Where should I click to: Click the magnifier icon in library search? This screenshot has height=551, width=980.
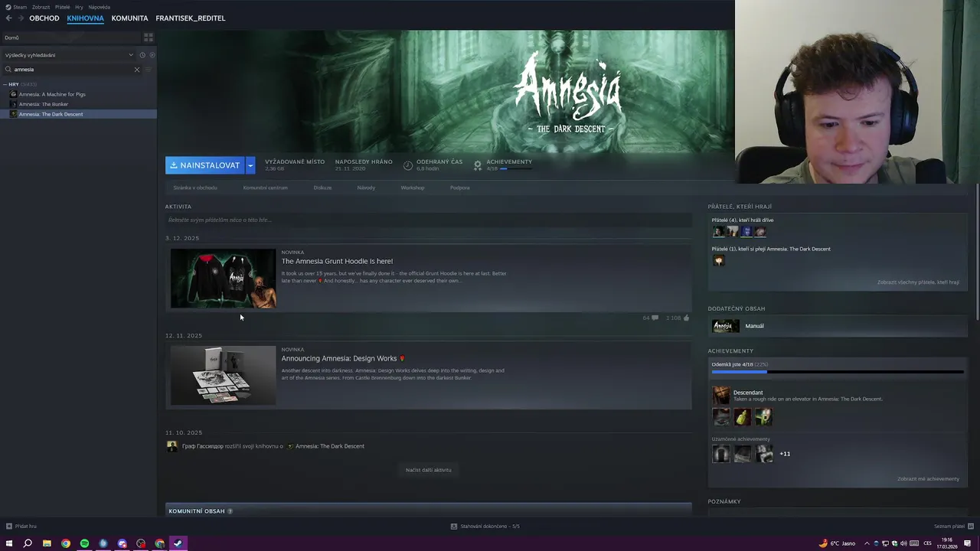8,70
